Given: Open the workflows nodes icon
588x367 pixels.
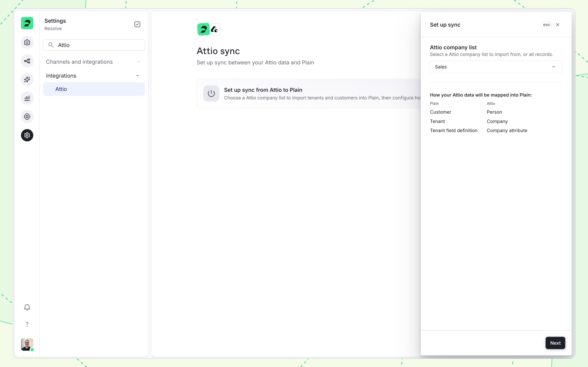Looking at the screenshot, I should 27,61.
